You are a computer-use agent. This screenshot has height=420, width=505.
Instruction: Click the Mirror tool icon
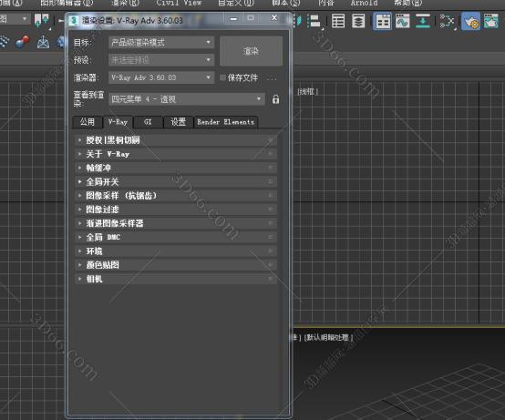pyautogui.click(x=297, y=21)
